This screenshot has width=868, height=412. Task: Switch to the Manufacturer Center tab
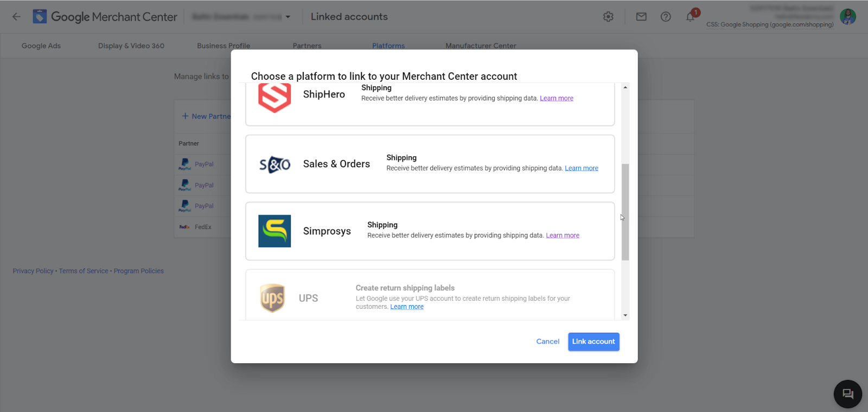coord(481,46)
